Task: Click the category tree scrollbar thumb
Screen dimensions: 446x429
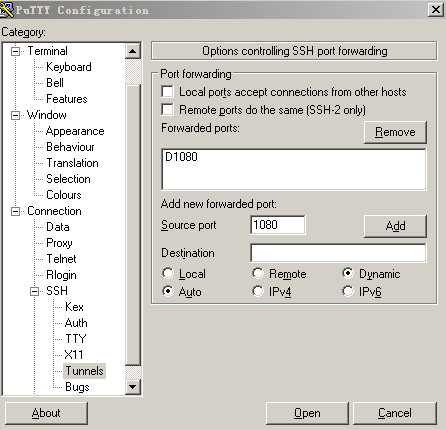Action: (133, 224)
